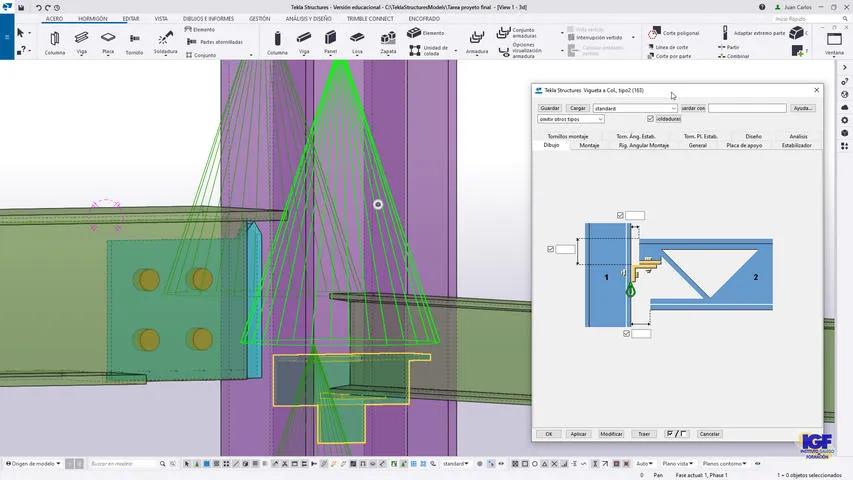Select the steel Placa plate tool
The width and height of the screenshot is (853, 480).
point(108,42)
